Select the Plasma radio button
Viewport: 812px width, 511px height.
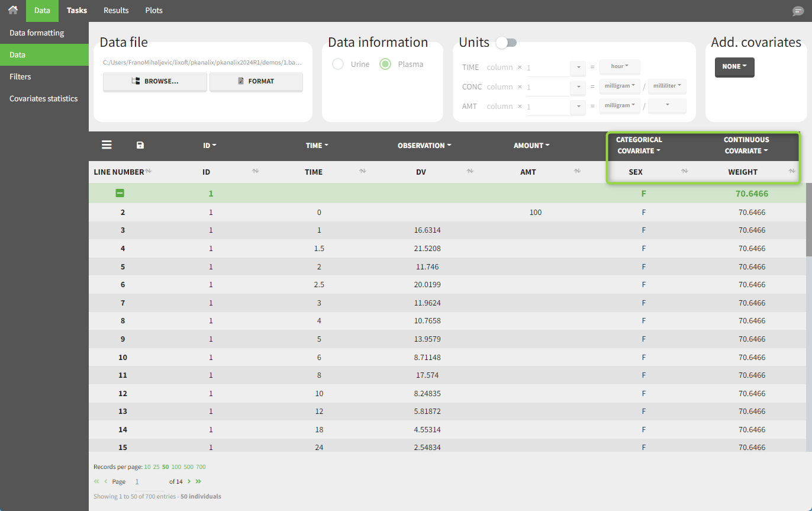click(385, 64)
